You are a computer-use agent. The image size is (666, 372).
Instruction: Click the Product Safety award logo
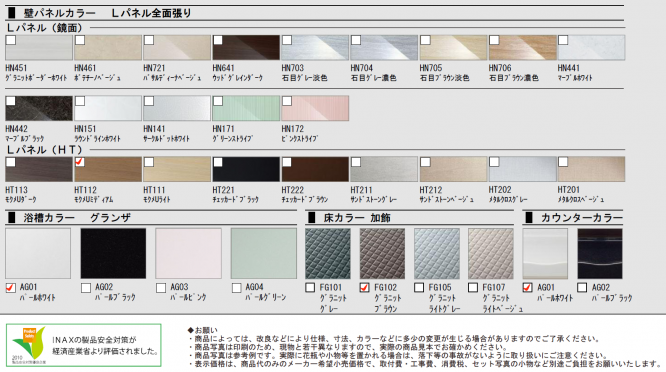coord(28,345)
